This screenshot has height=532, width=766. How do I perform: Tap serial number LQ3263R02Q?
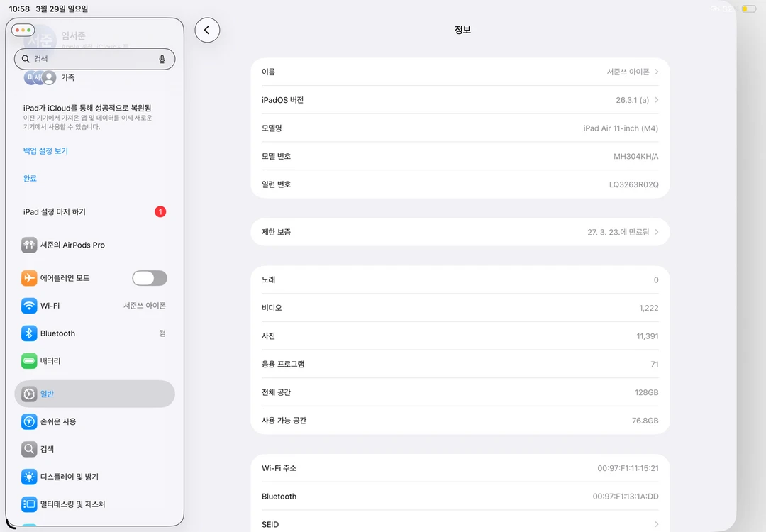633,184
